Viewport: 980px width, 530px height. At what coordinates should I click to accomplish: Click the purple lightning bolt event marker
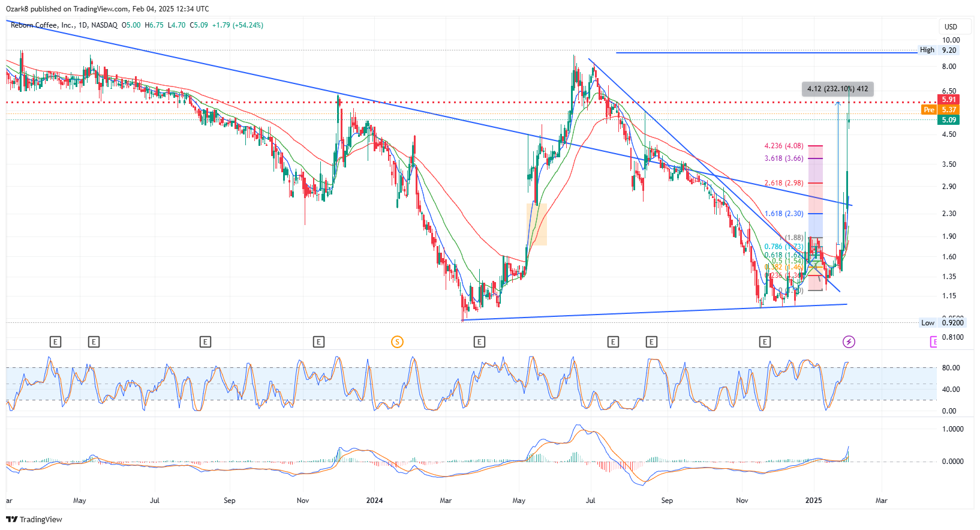pos(849,342)
